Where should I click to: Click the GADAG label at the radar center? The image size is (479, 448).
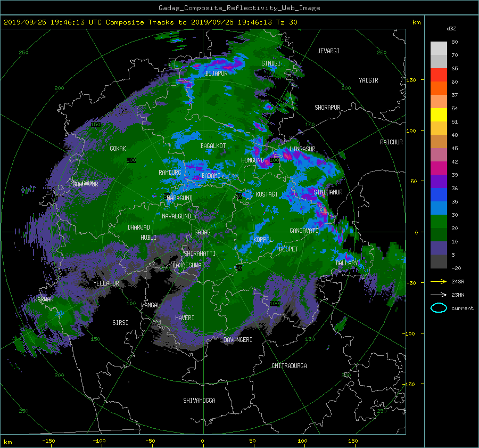(202, 232)
